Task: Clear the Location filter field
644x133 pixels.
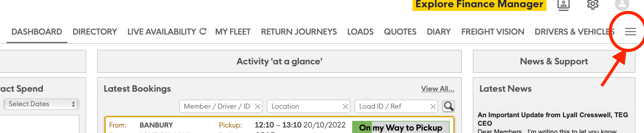Action: (345, 107)
